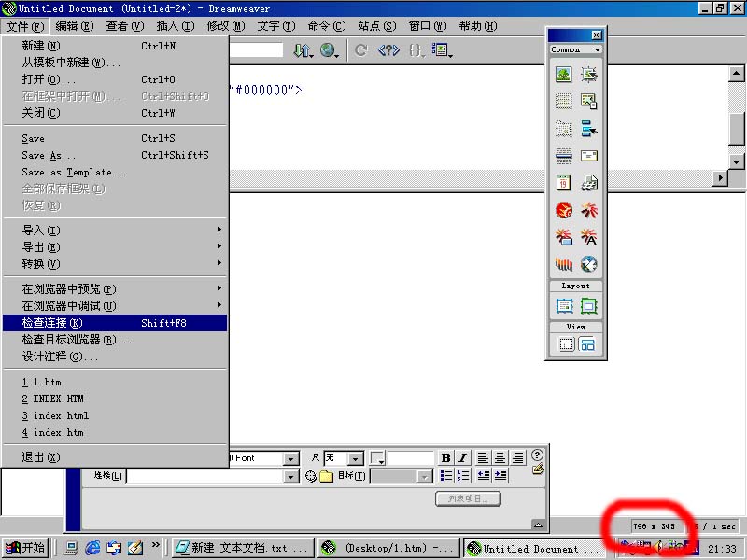Screen dimensions: 747x560
Task: Click the Preview in Browser globe icon
Action: pyautogui.click(x=329, y=50)
